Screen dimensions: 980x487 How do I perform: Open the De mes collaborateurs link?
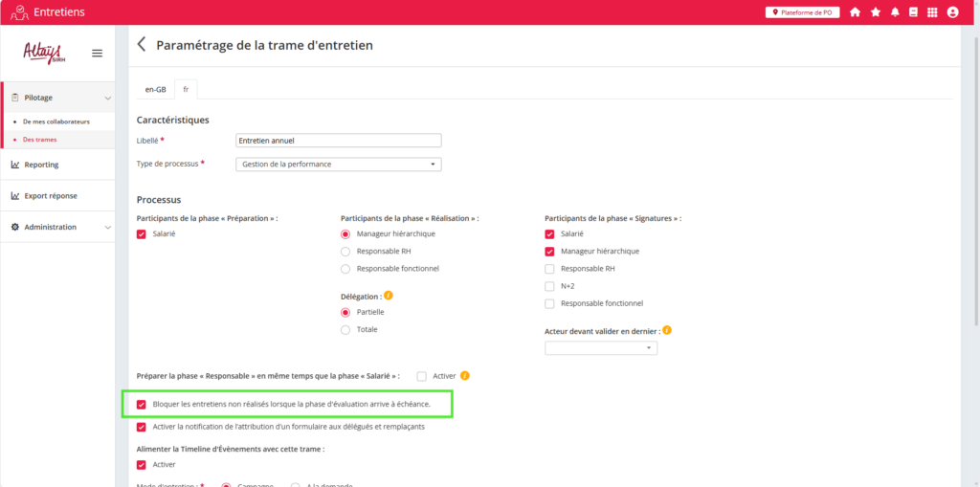pyautogui.click(x=56, y=122)
